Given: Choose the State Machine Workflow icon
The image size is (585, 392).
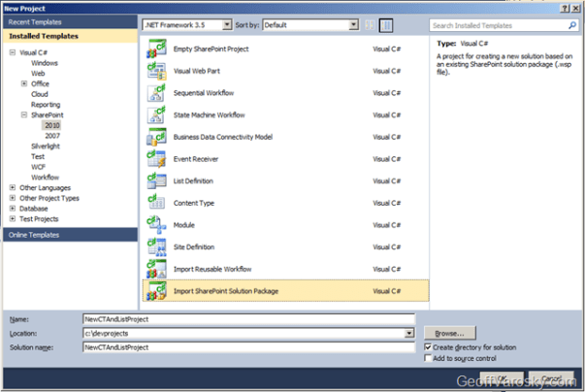Looking at the screenshot, I should click(155, 114).
